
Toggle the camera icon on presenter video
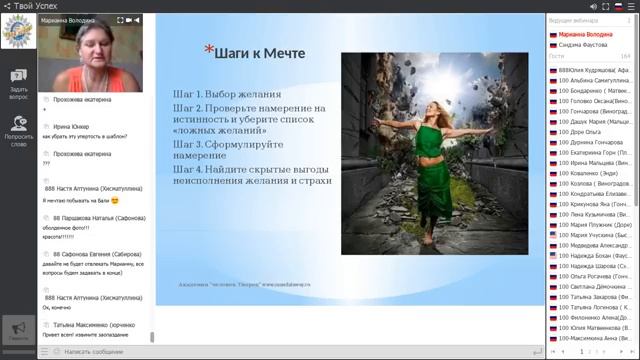click(129, 20)
